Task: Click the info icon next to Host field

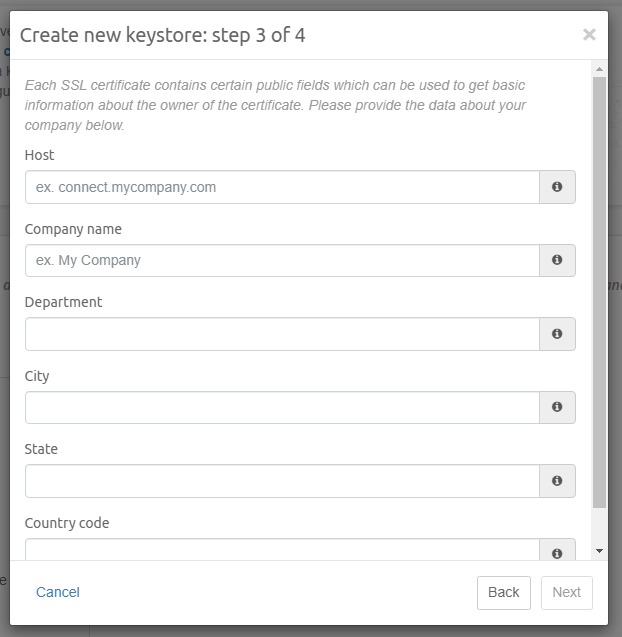Action: point(557,187)
